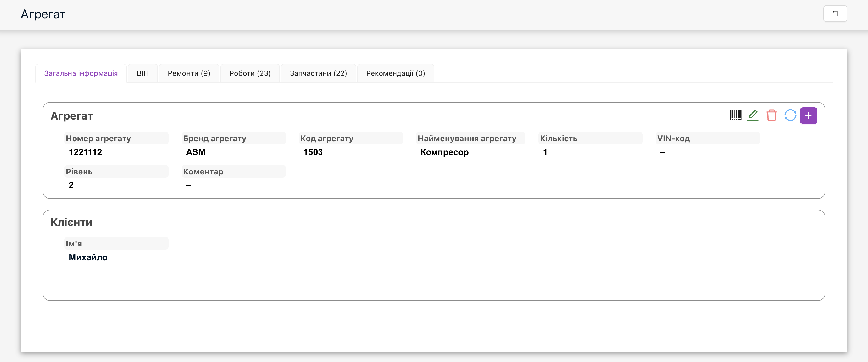Add new item with purple plus button

click(808, 116)
